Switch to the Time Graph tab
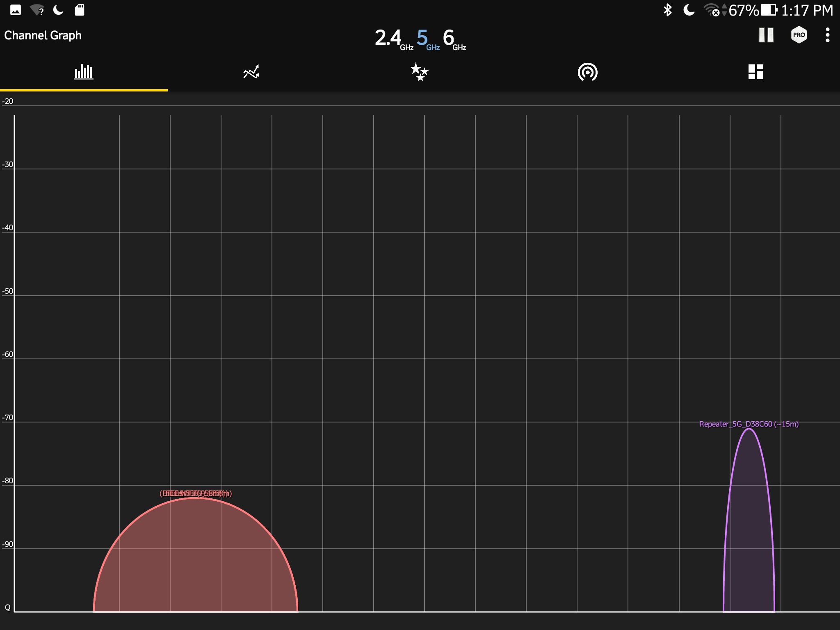The height and width of the screenshot is (630, 840). 251,72
